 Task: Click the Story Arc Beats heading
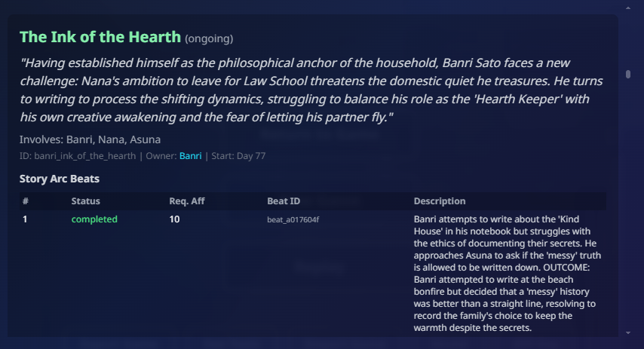[x=60, y=179]
